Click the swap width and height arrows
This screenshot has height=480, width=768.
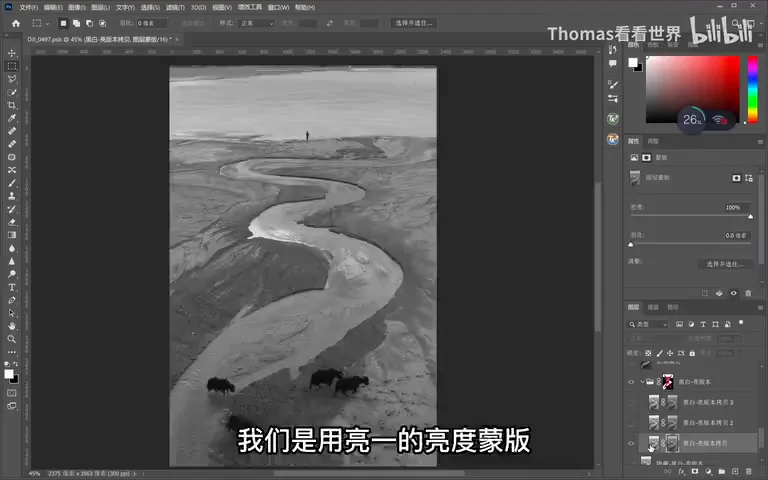pos(330,23)
